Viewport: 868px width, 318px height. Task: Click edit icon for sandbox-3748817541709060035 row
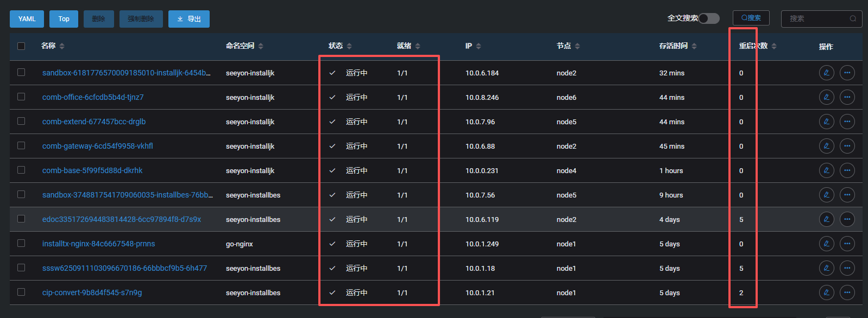tap(826, 195)
